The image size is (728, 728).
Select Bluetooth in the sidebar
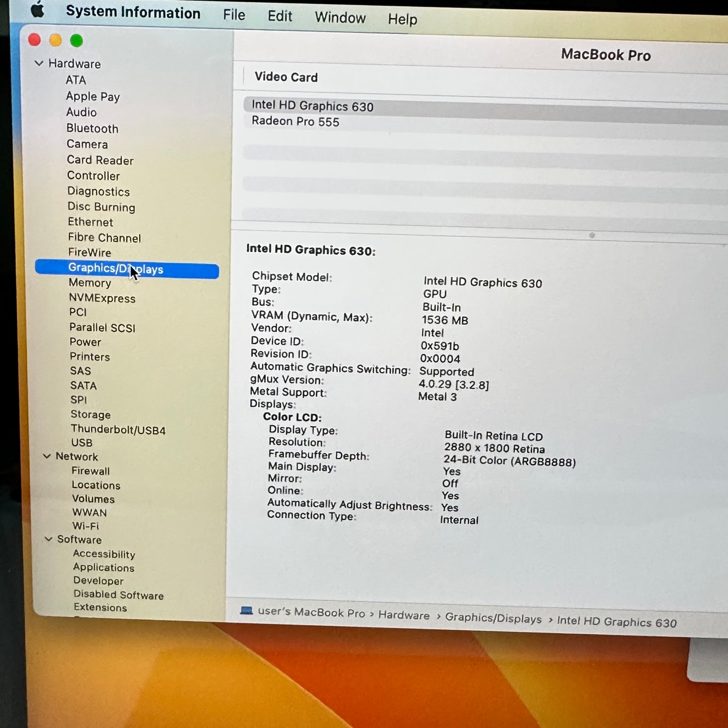(92, 129)
